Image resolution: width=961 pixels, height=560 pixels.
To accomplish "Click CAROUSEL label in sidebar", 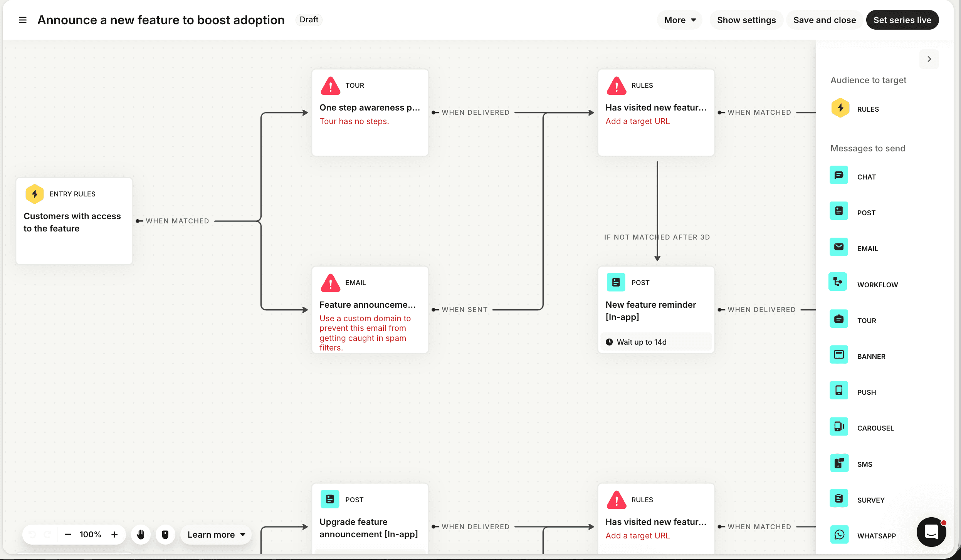I will [875, 428].
